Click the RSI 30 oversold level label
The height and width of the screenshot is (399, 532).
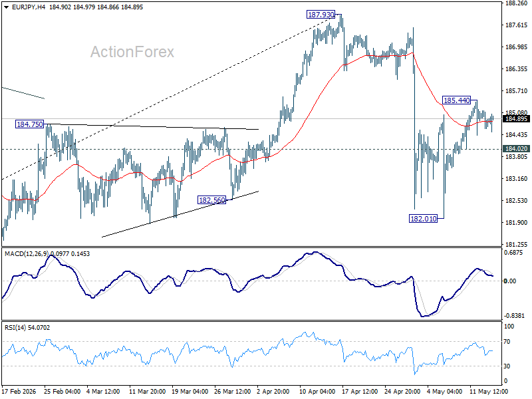pos(507,366)
